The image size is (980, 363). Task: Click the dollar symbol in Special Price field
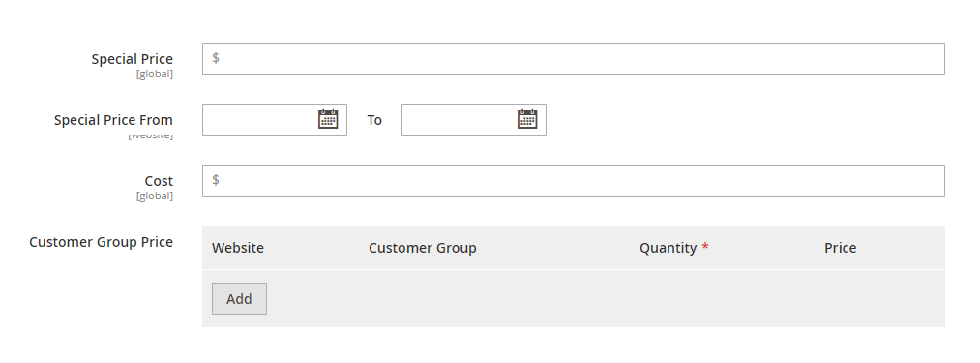[216, 58]
